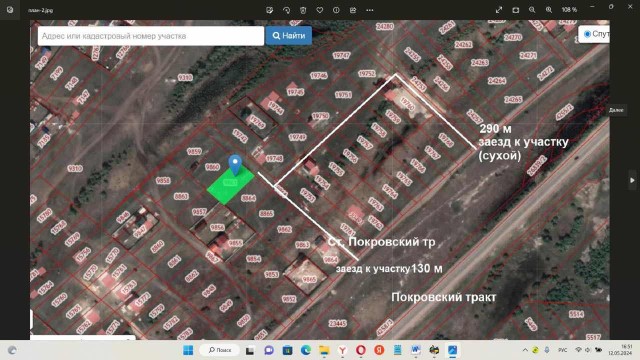Click the 290 м distance label
Screen dimensions: 640x360
pos(495,129)
